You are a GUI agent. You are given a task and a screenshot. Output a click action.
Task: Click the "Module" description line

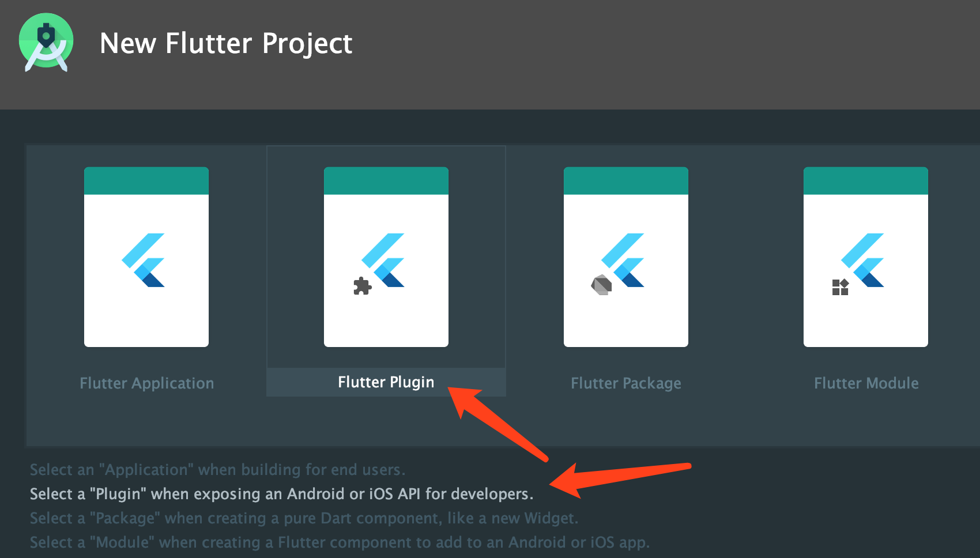(340, 542)
